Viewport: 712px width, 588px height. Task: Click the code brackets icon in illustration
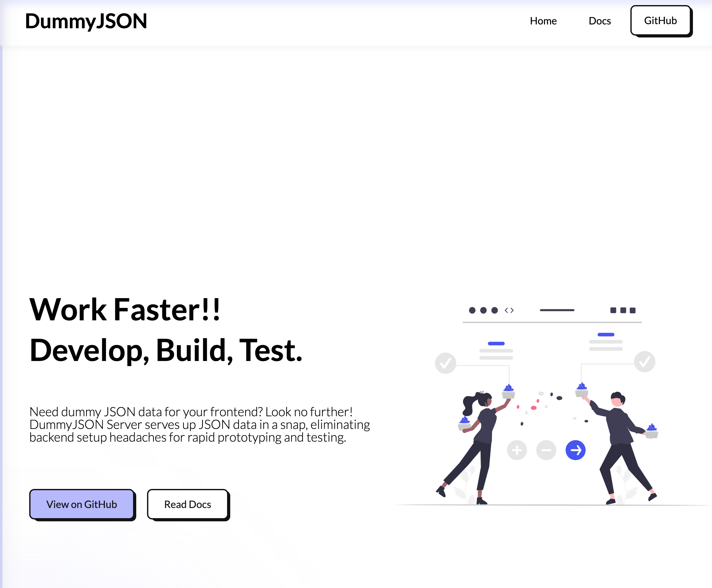(509, 310)
